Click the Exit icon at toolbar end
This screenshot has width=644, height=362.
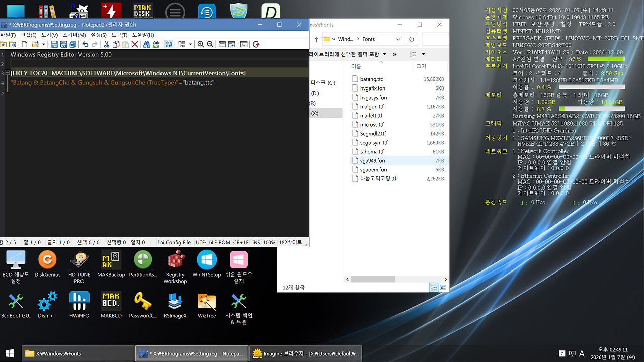pos(256,44)
